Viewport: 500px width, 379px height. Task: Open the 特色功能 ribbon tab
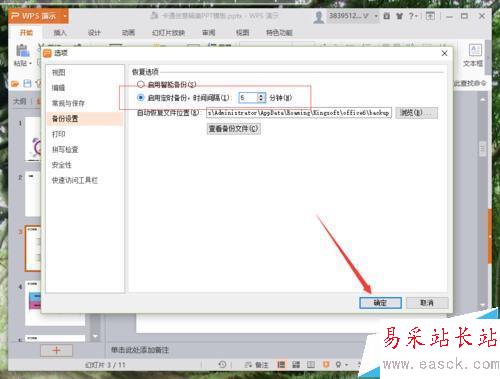[279, 32]
